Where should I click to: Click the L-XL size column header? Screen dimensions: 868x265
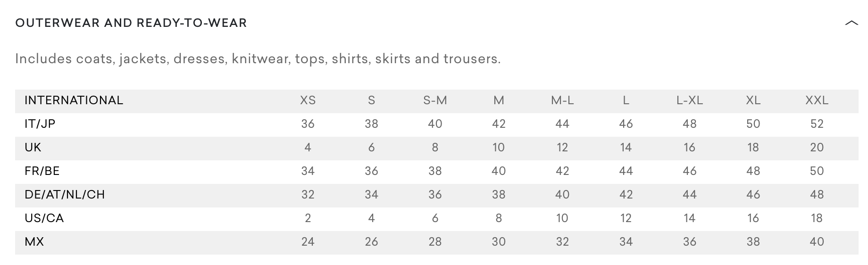coord(690,100)
